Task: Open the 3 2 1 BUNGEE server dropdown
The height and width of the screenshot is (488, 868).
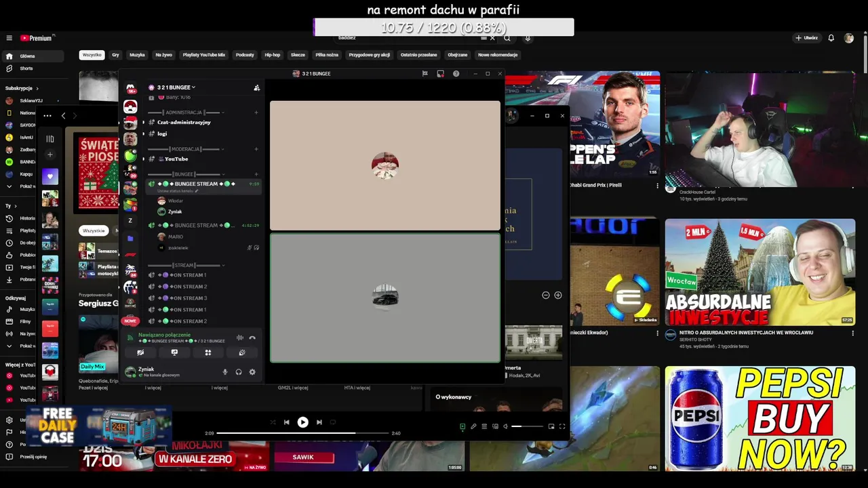Action: point(176,87)
